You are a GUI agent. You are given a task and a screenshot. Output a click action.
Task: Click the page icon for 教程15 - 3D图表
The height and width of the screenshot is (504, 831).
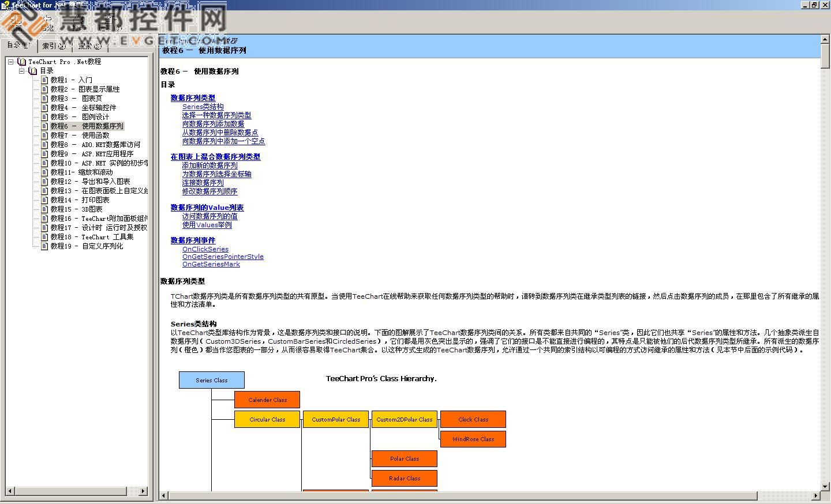point(44,209)
